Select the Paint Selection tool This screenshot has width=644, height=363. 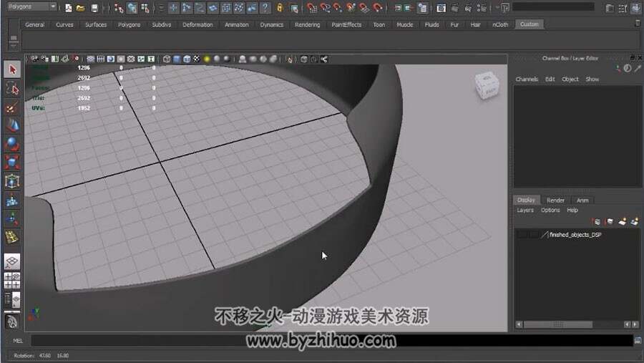12,107
